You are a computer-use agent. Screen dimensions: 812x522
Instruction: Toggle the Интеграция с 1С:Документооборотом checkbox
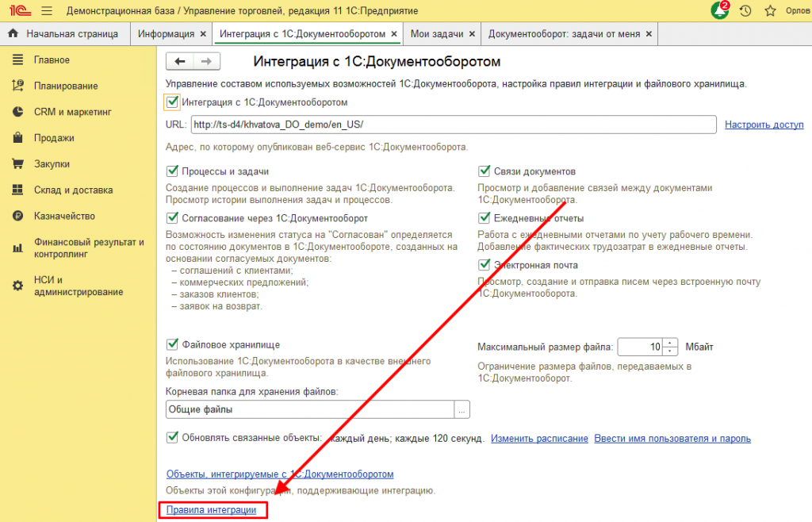172,102
